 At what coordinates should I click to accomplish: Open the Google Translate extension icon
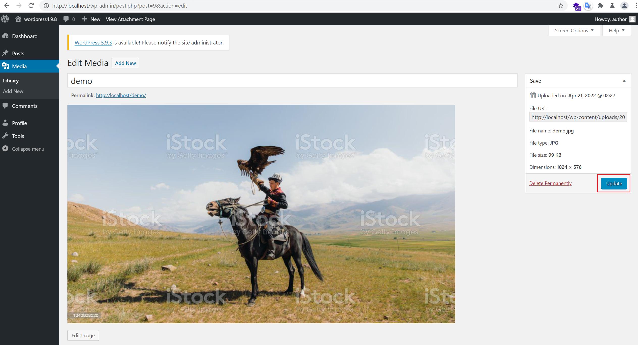(588, 6)
